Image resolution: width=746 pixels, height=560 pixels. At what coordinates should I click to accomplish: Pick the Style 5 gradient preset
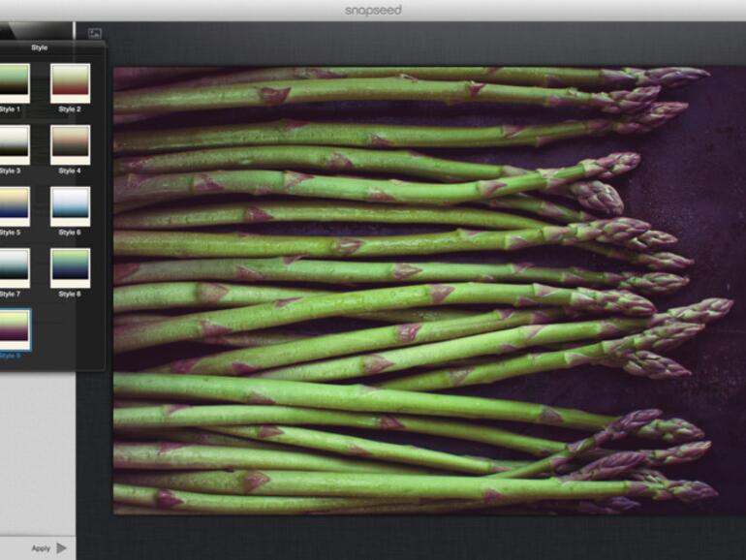[15, 206]
